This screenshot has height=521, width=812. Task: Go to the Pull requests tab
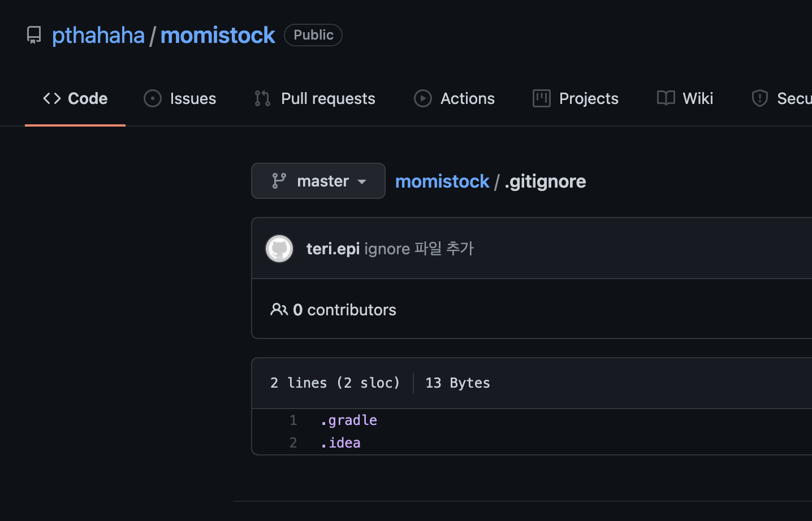coord(314,98)
